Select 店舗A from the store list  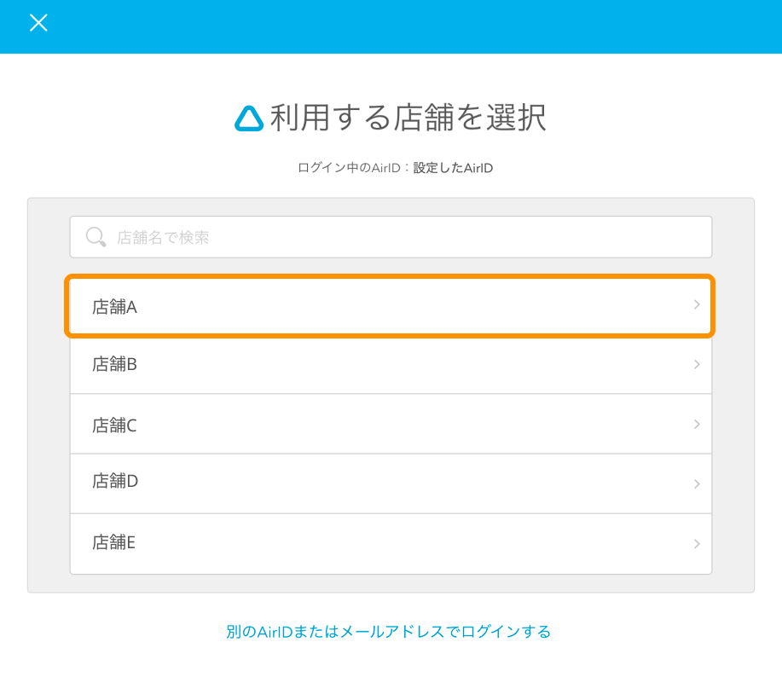pos(115,307)
